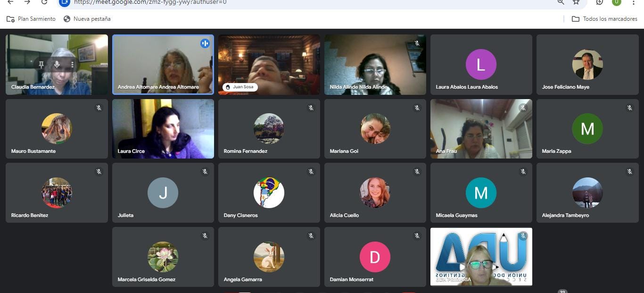Go back with the browser back arrow
The height and width of the screenshot is (293, 644).
click(10, 2)
